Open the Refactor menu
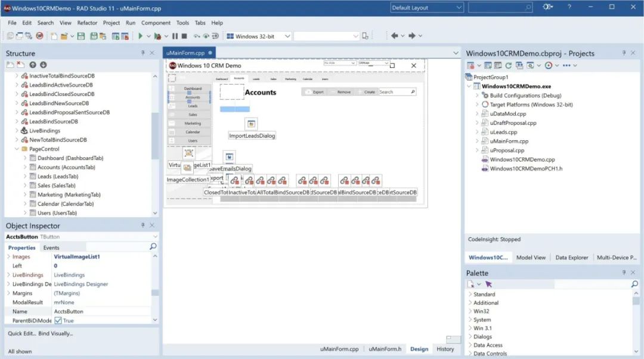This screenshot has height=359, width=644. [87, 23]
